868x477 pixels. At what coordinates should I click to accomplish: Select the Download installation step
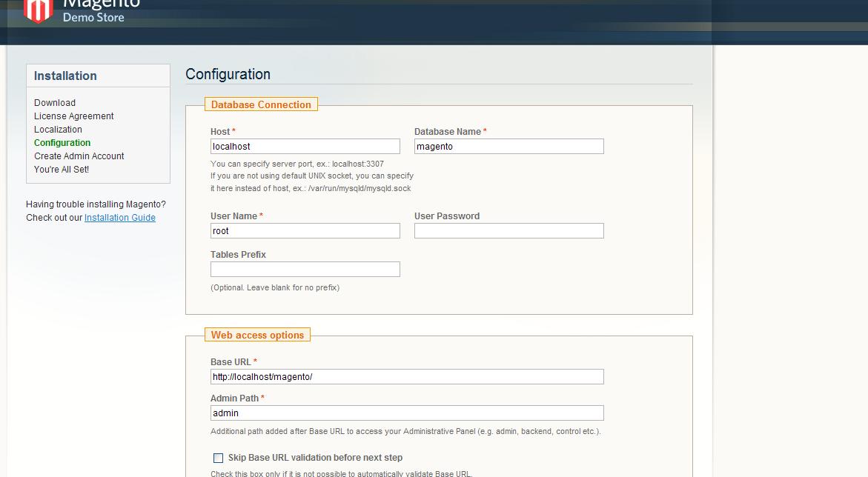tap(55, 103)
